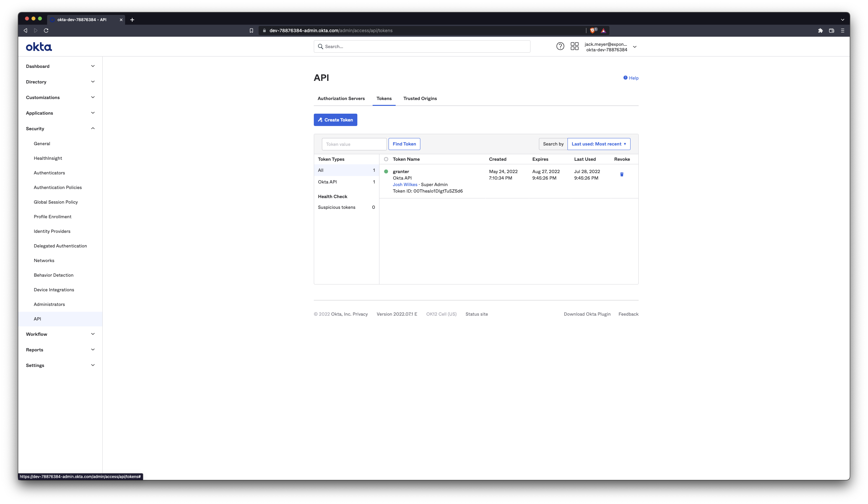
Task: Open the Last used: Most recent dropdown
Action: 599,144
